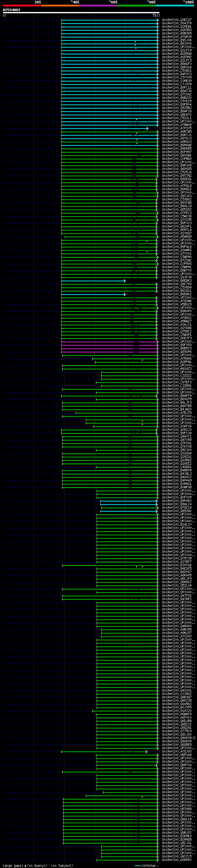Select hit label UniRef100_A9RTW5
The height and width of the screenshot is (868, 197).
point(176,132)
